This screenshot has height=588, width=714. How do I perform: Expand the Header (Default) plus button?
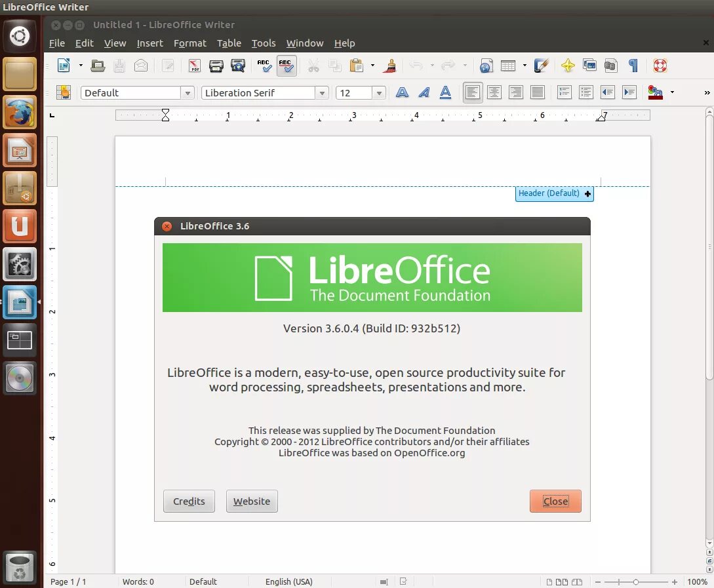tap(587, 193)
